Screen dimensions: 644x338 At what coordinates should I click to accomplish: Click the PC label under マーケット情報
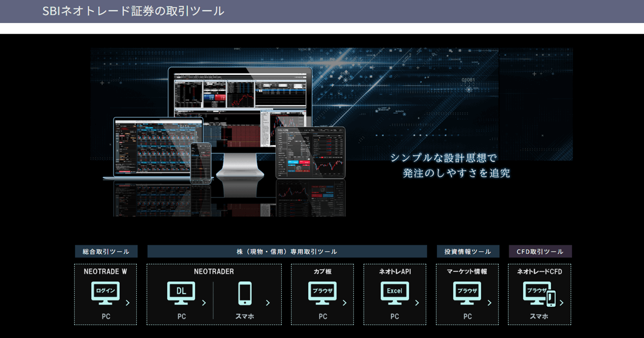[467, 317]
